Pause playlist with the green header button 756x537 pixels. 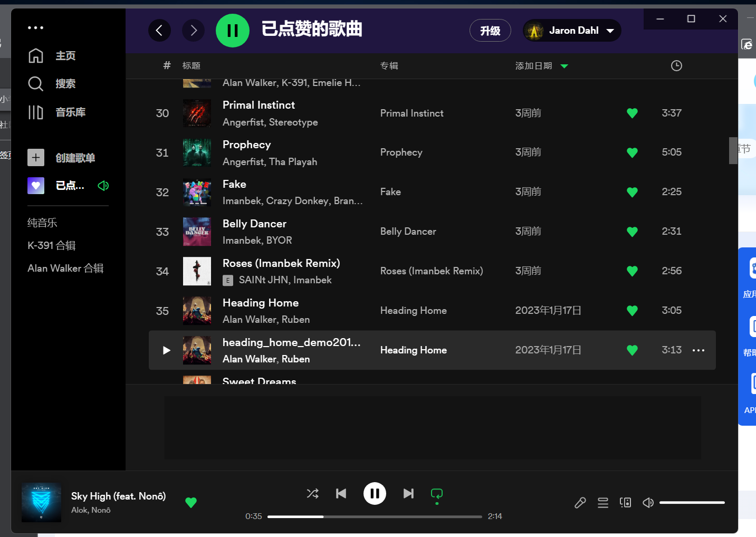coord(233,30)
